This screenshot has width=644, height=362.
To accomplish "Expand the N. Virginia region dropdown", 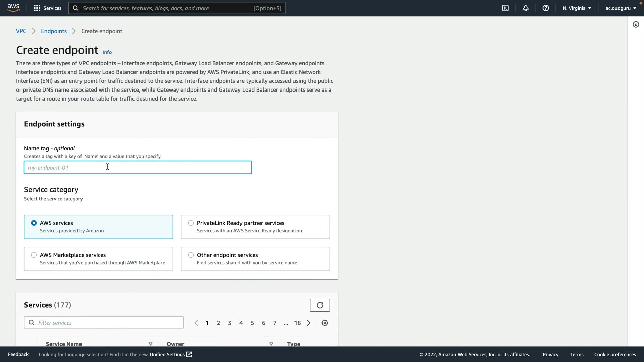I will (577, 8).
